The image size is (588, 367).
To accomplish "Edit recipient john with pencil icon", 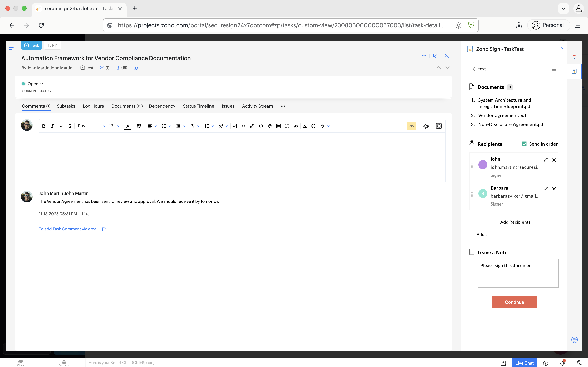I will pyautogui.click(x=546, y=160).
